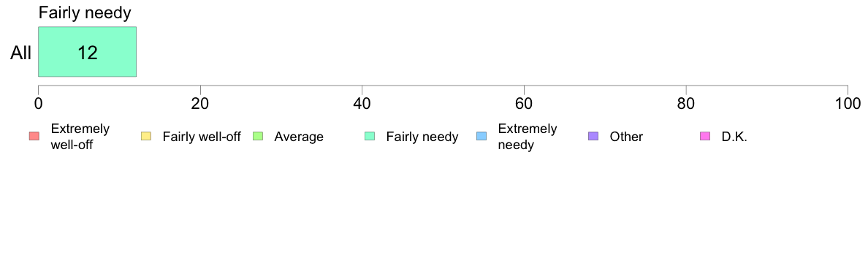Image resolution: width=868 pixels, height=269 pixels.
Task: Click the 'Other' legend text
Action: click(x=626, y=137)
